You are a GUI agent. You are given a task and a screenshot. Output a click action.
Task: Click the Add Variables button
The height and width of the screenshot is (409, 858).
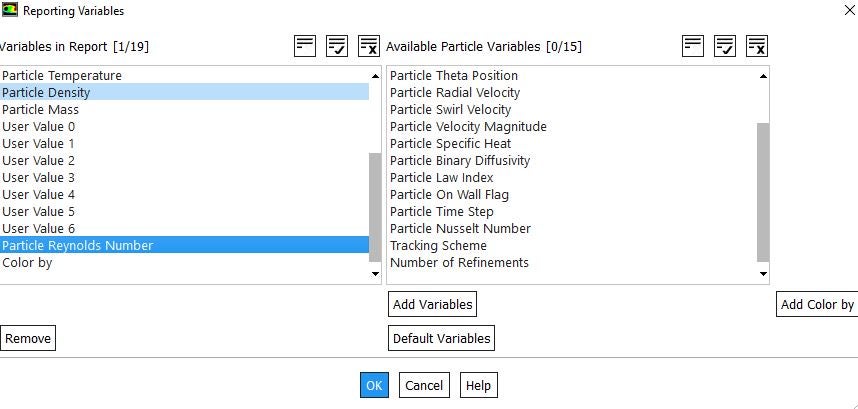click(432, 304)
